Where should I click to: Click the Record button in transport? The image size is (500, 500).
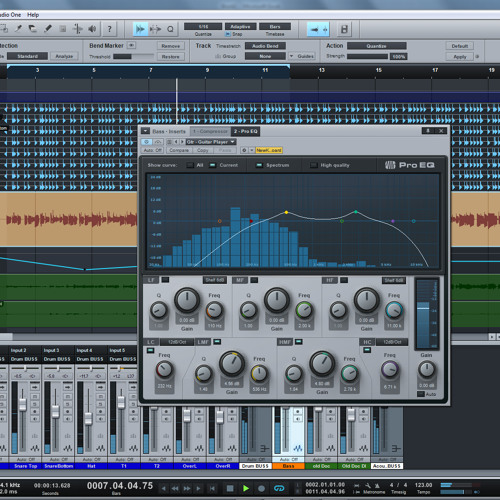[261, 488]
